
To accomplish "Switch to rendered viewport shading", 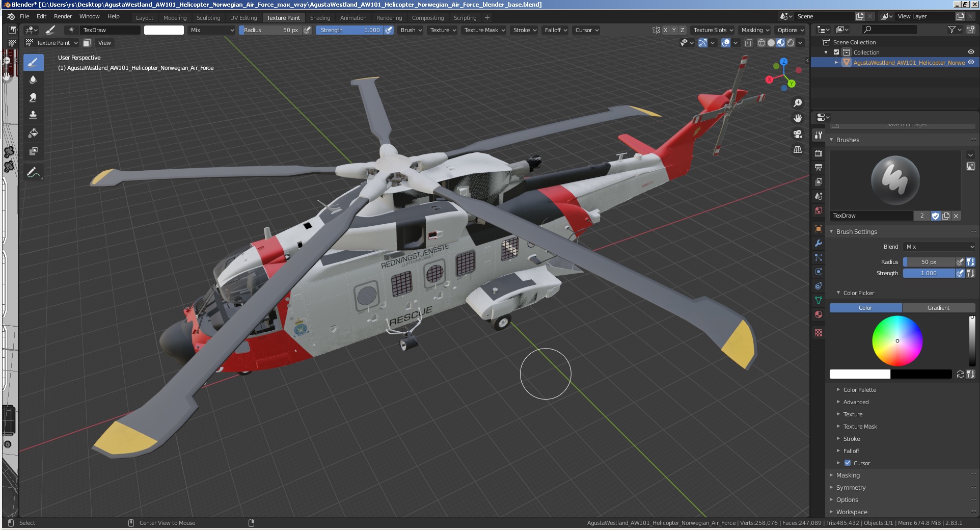I will (x=791, y=43).
